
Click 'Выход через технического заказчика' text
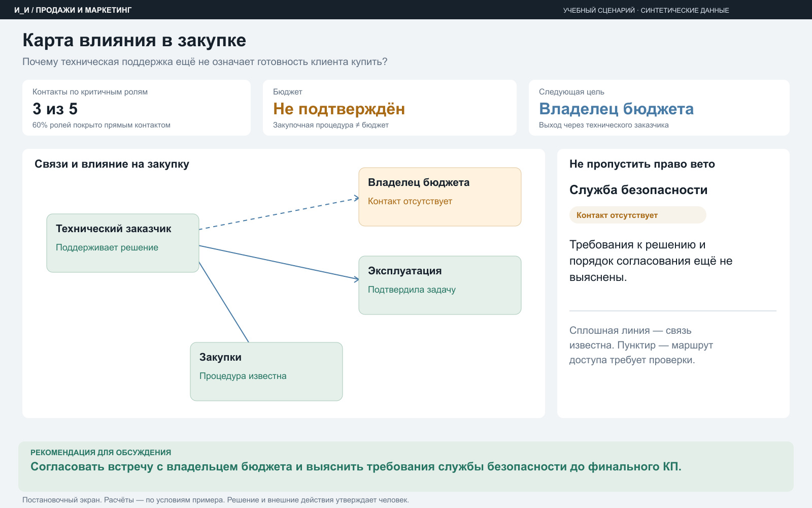[604, 125]
